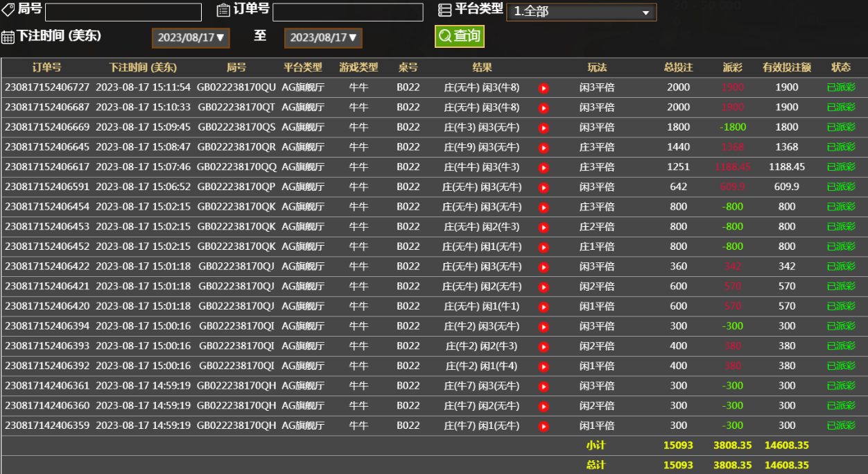The height and width of the screenshot is (474, 868).
Task: Click the 派彩 column header
Action: tap(732, 67)
